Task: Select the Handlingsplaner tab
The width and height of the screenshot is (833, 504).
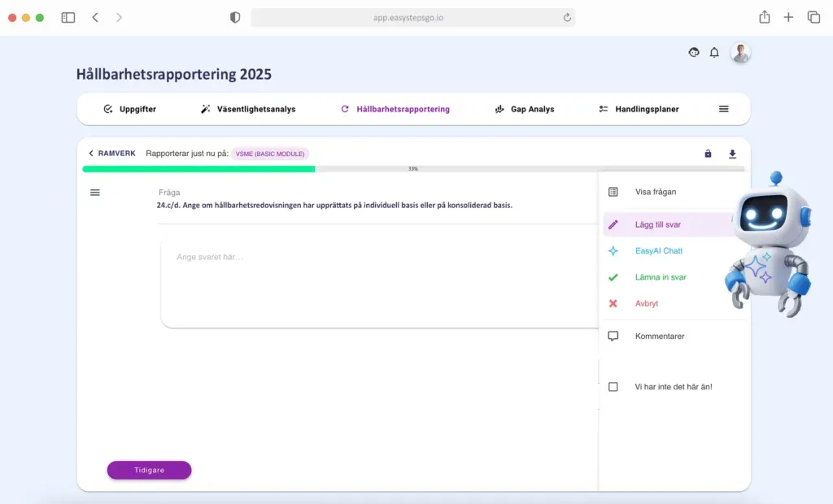Action: point(639,108)
